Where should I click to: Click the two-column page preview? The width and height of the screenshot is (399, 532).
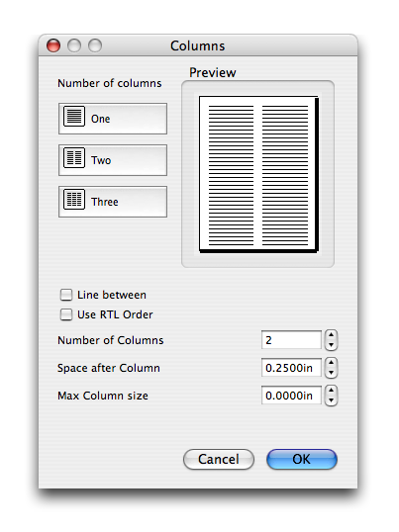tap(258, 174)
